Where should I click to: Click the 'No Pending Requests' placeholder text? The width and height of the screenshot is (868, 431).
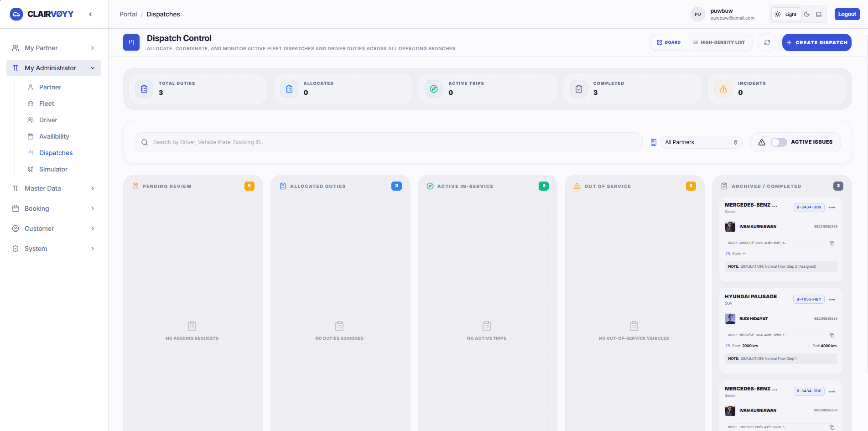tap(192, 338)
